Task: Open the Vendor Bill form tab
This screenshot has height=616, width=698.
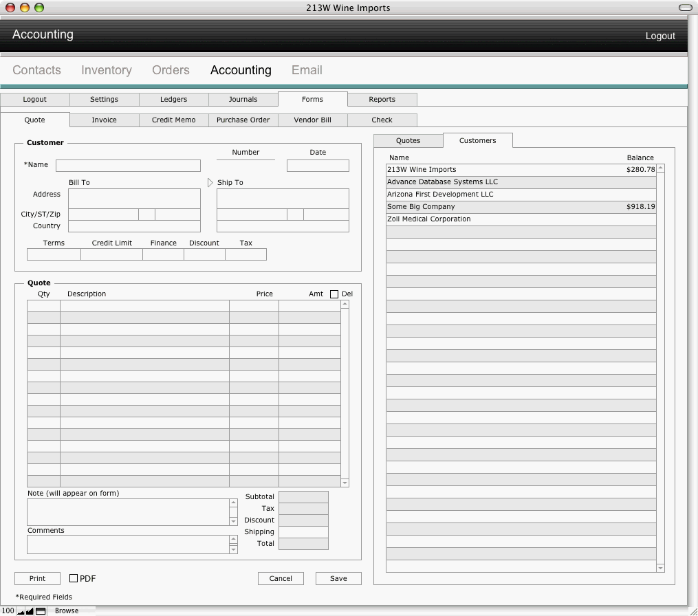Action: click(x=312, y=120)
